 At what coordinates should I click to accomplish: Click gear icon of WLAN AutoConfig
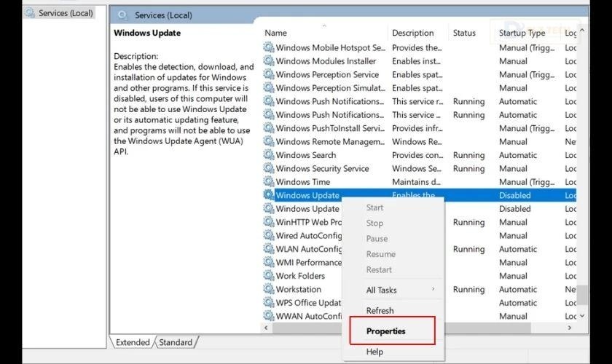[269, 248]
